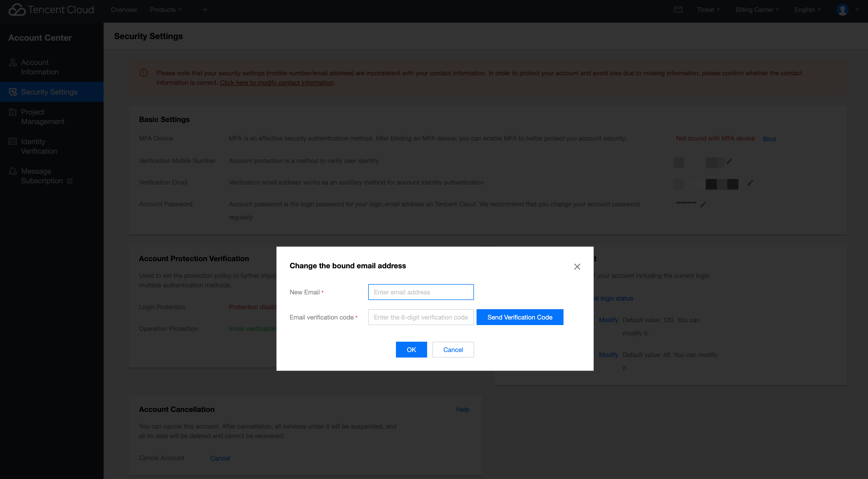Open Message Subscription in the sidebar
Image resolution: width=868 pixels, height=479 pixels.
pos(52,176)
